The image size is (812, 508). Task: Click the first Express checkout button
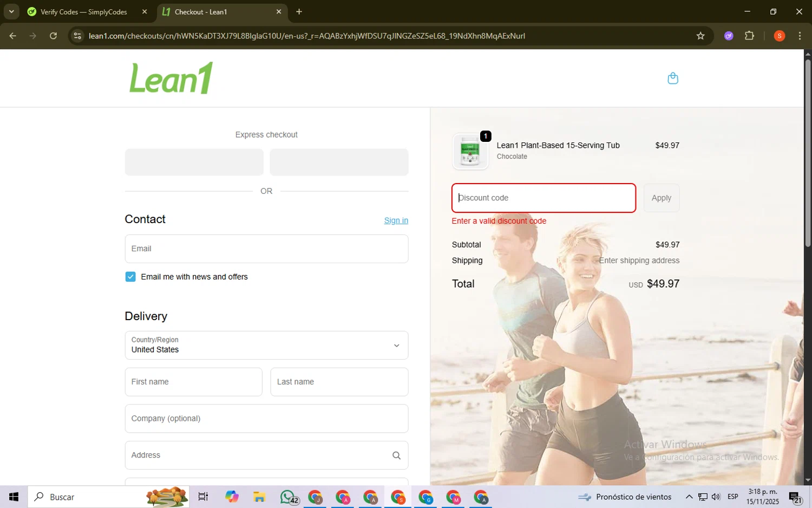[x=194, y=162]
